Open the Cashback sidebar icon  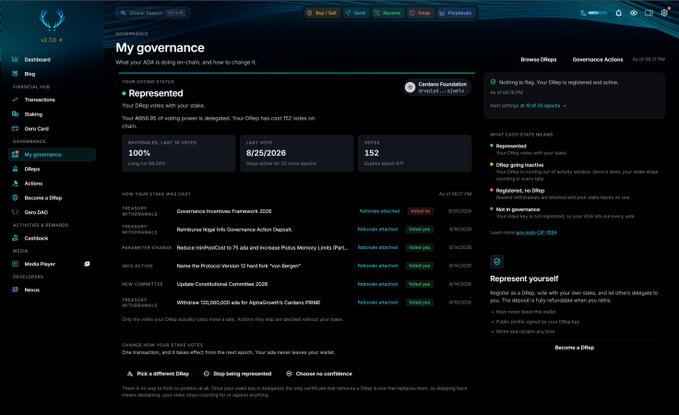click(x=15, y=238)
